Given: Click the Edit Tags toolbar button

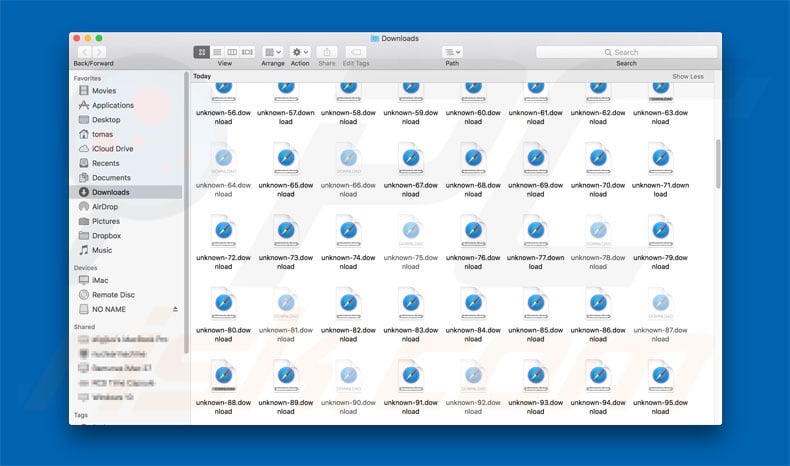Looking at the screenshot, I should pyautogui.click(x=356, y=52).
